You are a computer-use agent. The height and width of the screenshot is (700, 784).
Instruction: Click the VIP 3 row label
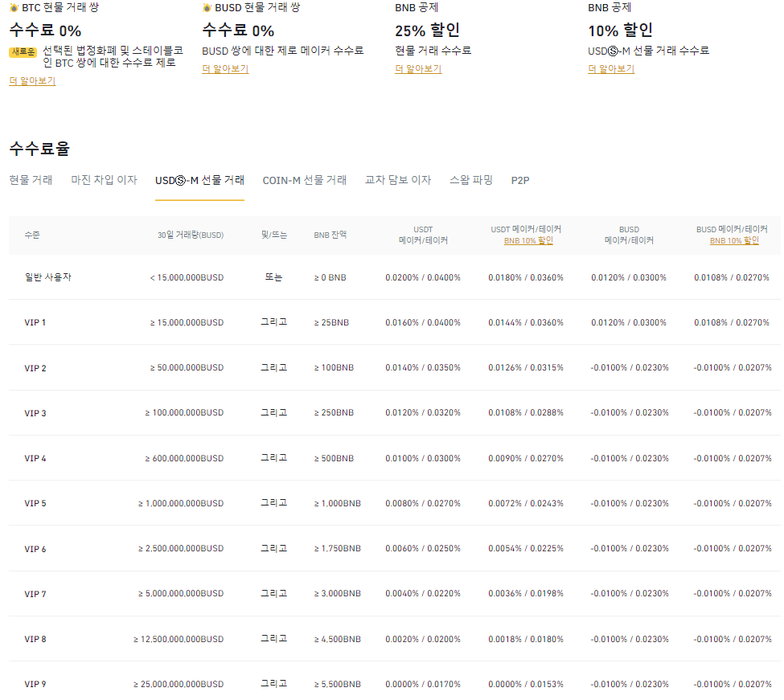click(x=35, y=413)
